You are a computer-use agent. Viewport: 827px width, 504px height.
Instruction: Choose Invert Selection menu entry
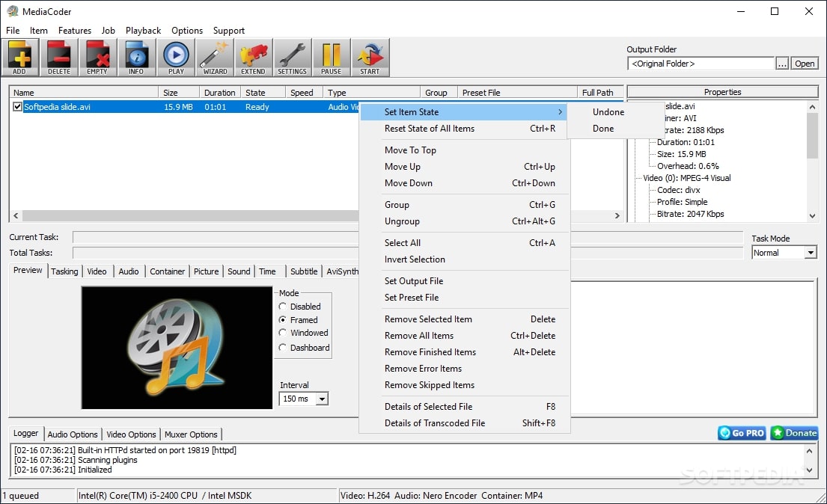[464, 259]
